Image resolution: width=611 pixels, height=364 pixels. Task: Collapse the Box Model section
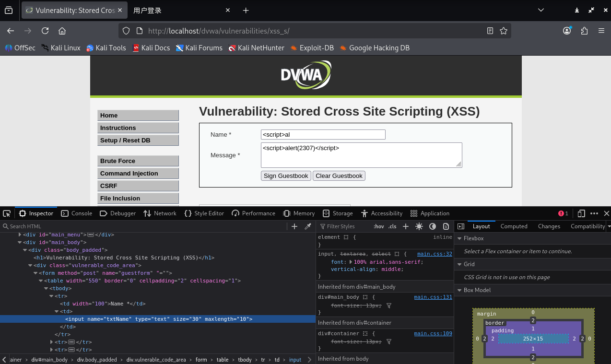459,290
